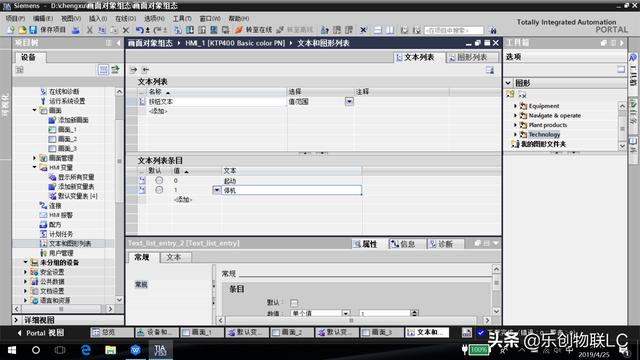Expand the Plant products graphics folder
Viewport: 640px width, 360px height.
(515, 125)
